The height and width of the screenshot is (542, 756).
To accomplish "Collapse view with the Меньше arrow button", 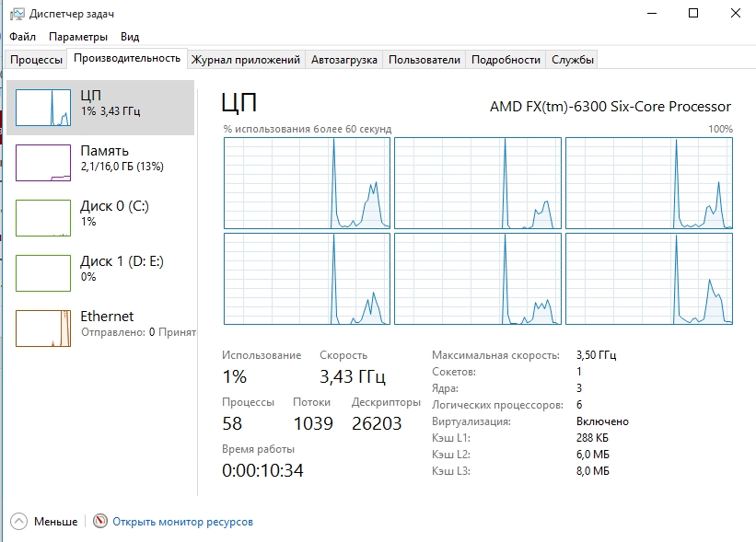I will tap(19, 522).
